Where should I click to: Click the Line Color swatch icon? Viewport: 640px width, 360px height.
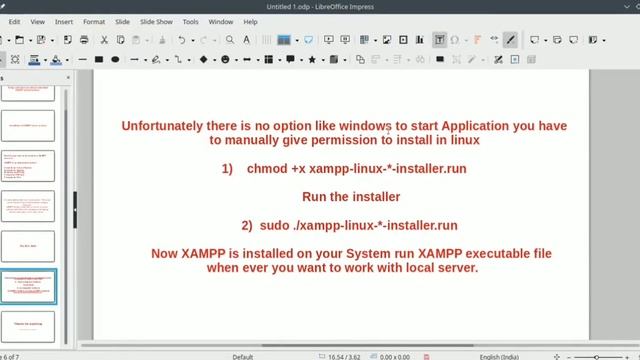pos(34,60)
